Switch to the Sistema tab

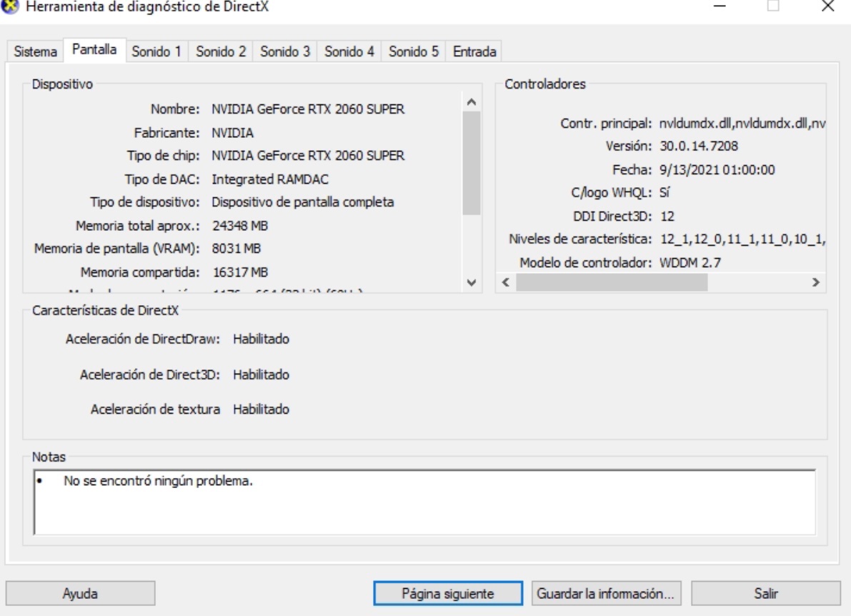(35, 51)
